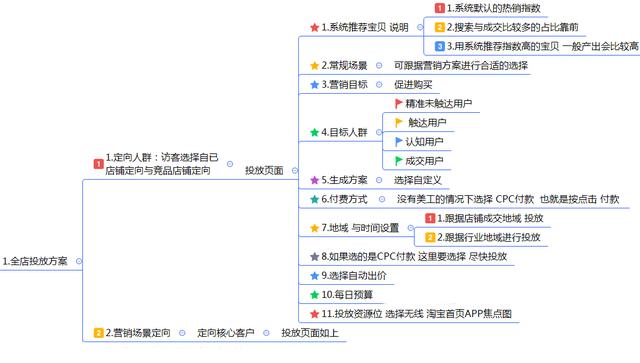Viewport: 640px width, 363px height.
Task: Collapse children of 1.系统推荐宝贝 说明
Action: click(x=420, y=27)
